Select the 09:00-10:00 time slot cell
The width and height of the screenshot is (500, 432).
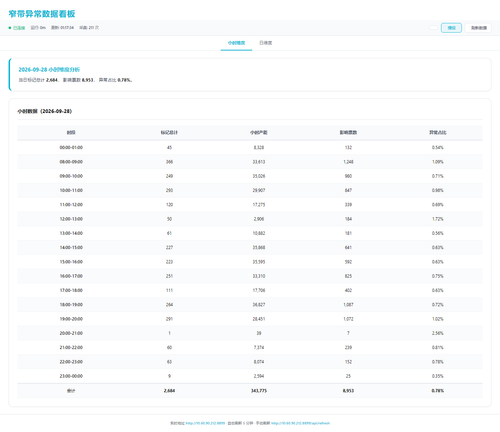tap(71, 176)
